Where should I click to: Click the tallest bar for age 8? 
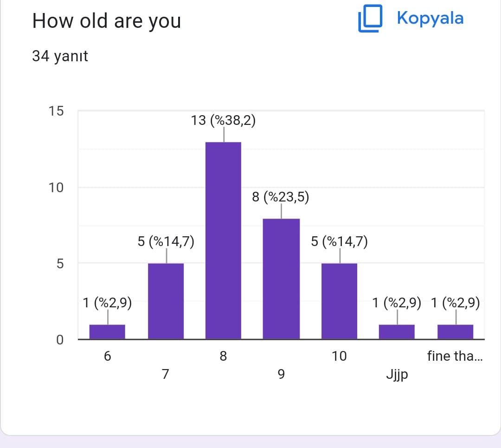(x=223, y=240)
